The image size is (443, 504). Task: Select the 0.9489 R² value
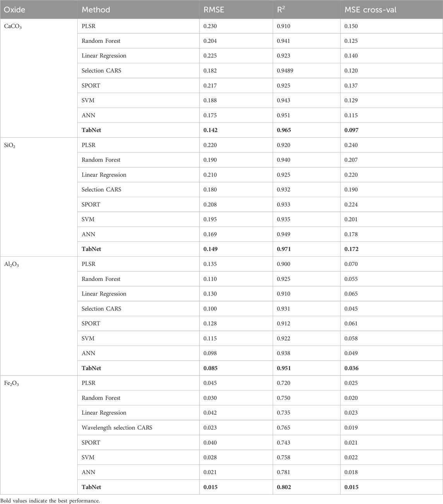pos(285,70)
